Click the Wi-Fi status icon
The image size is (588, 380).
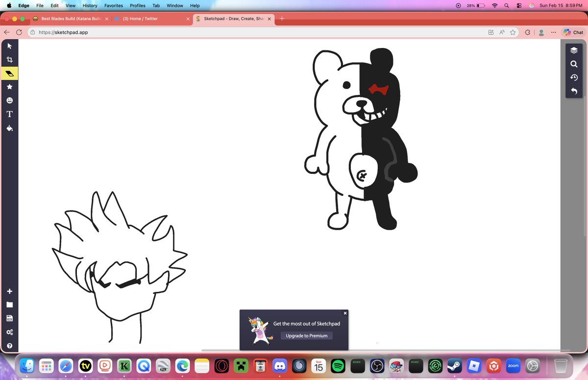494,5
